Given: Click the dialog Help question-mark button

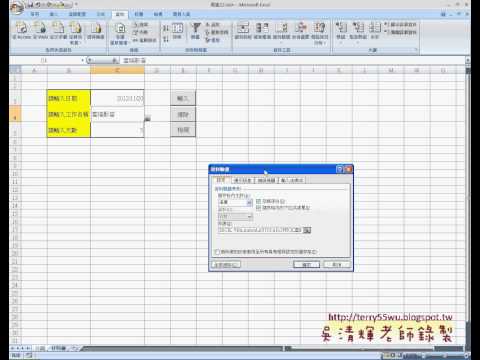Looking at the screenshot, I should (x=339, y=169).
